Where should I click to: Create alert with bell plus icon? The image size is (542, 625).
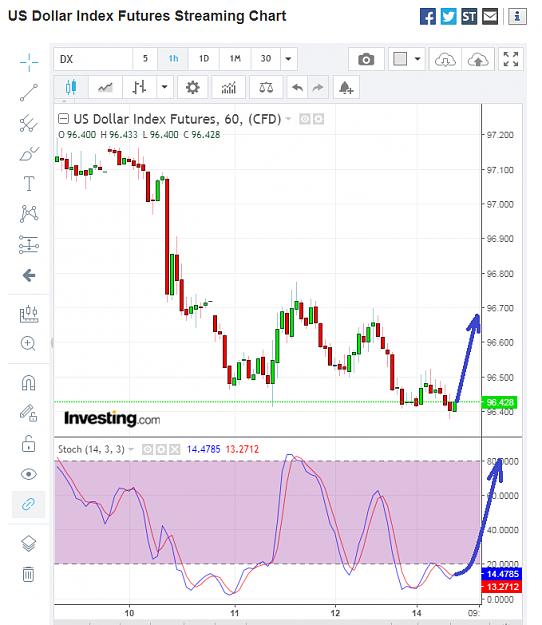click(x=346, y=87)
